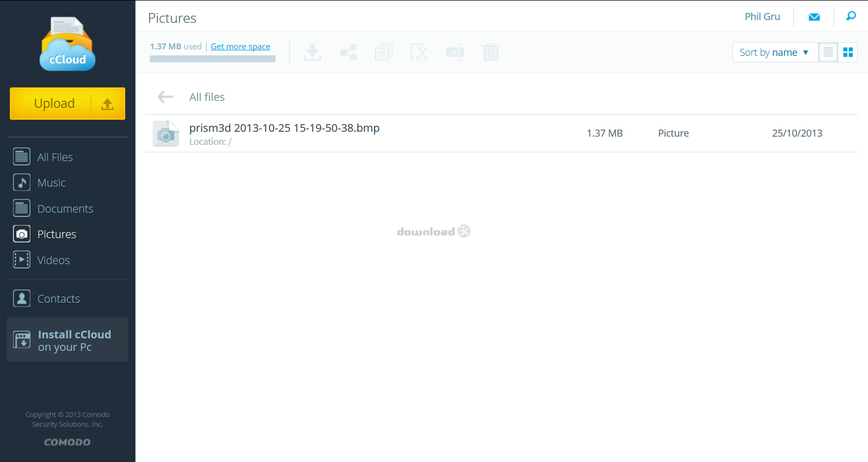The image size is (868, 462).
Task: Click the Install cCloud download icon
Action: (x=22, y=340)
